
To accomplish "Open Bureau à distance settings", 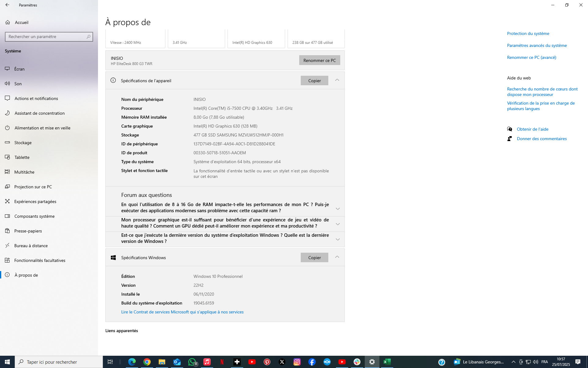I will point(31,246).
